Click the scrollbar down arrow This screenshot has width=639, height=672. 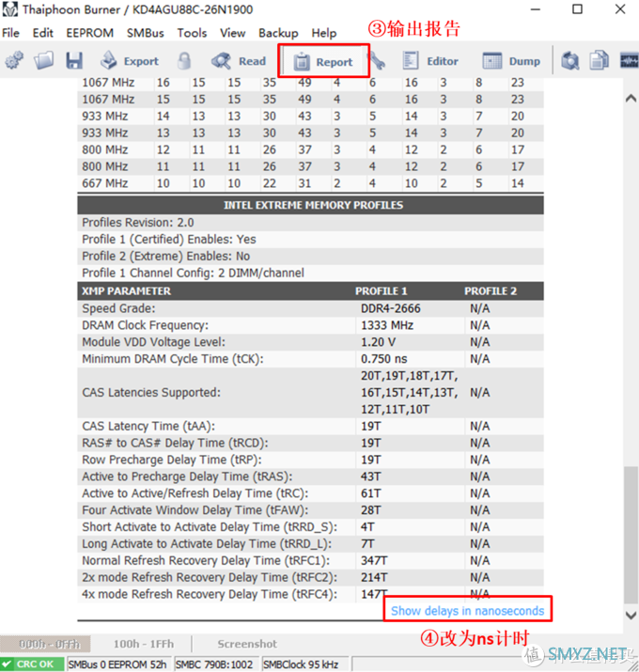tap(631, 616)
